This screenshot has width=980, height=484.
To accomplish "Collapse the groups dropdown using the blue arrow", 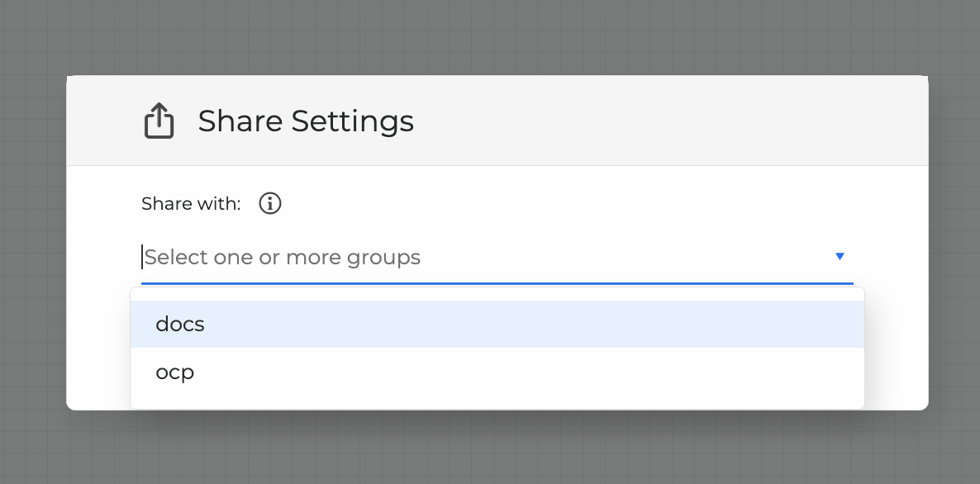I will (x=840, y=257).
